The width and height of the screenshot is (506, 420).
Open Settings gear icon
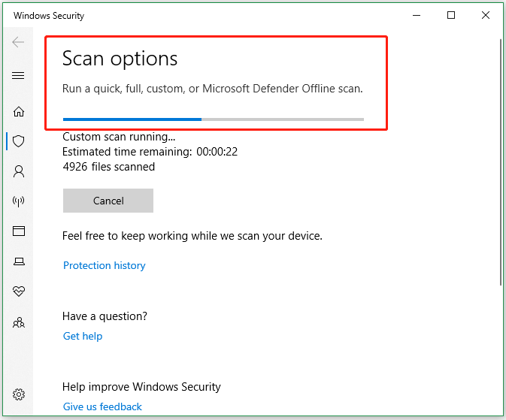click(x=18, y=394)
